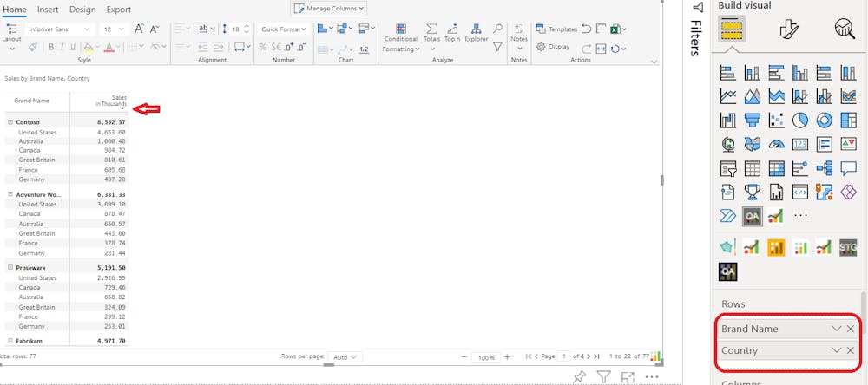Open the Manage Columns dropdown

329,9
